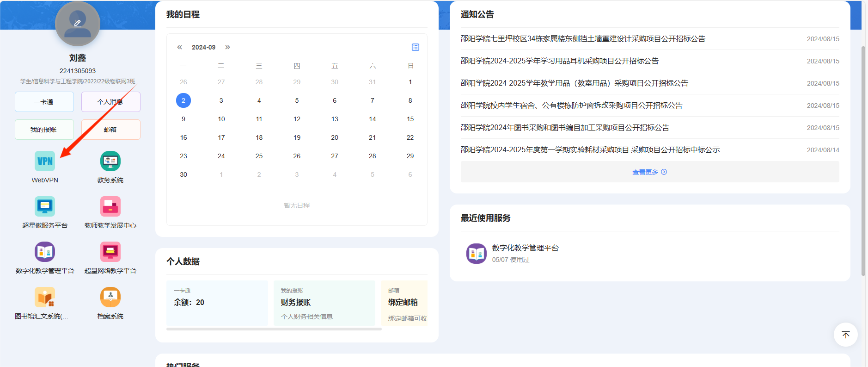Click the 个人数据 horizontal scrollbar
The height and width of the screenshot is (367, 868).
[x=274, y=329]
